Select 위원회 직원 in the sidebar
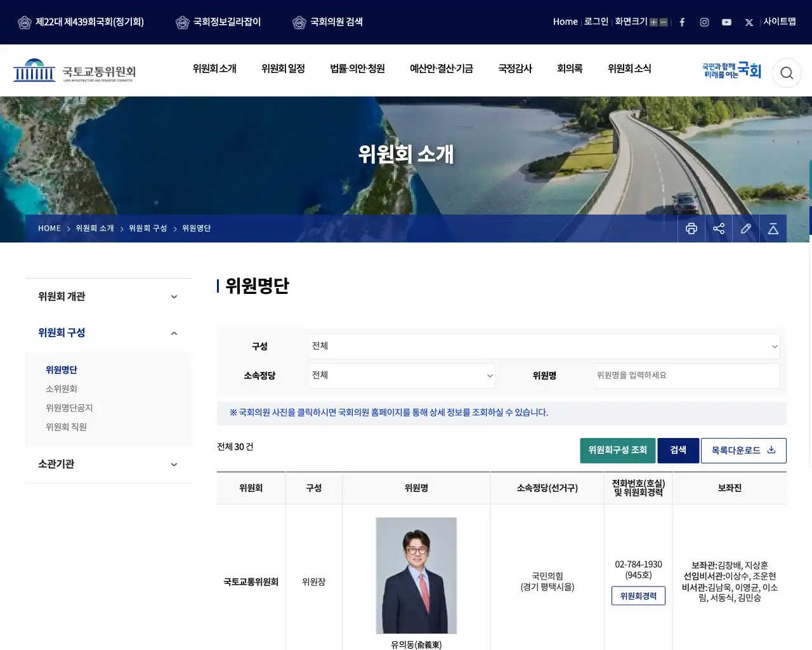The height and width of the screenshot is (650, 812). click(66, 427)
